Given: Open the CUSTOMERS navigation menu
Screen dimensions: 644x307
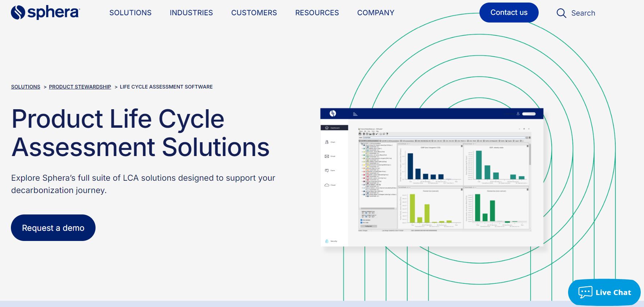Looking at the screenshot, I should point(254,13).
